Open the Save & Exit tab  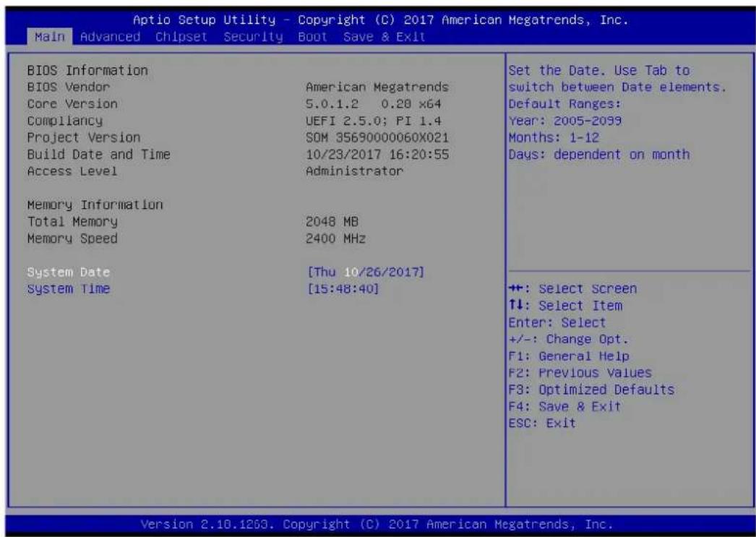385,37
